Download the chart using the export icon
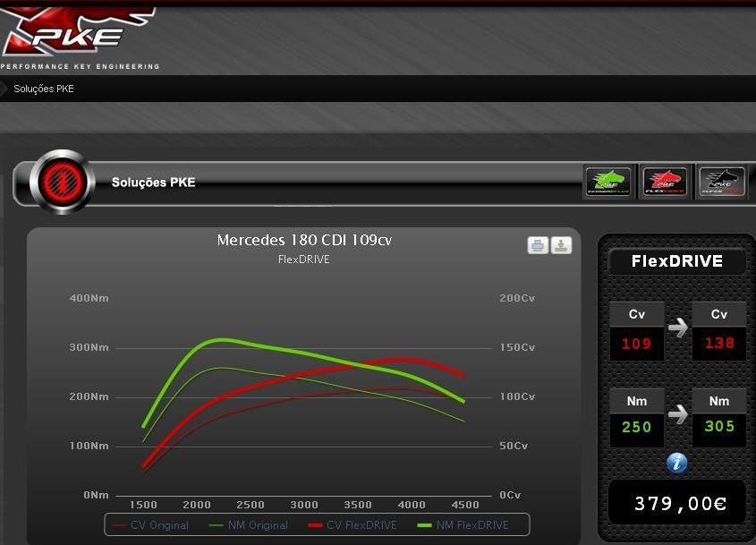The width and height of the screenshot is (756, 545). [x=561, y=245]
